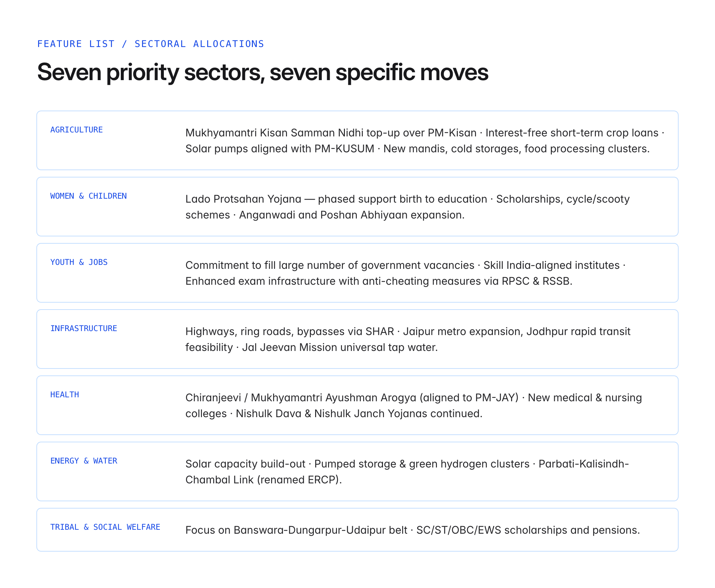Click the RPSC & RSSB anti-cheating line
This screenshot has height=588, width=715.
379,281
